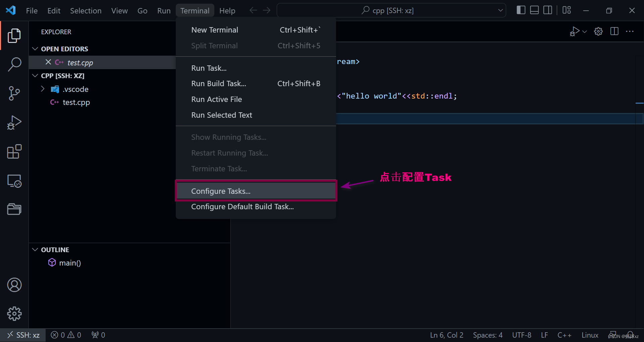The width and height of the screenshot is (644, 342).
Task: Open the Remote Explorer icon
Action: click(14, 181)
